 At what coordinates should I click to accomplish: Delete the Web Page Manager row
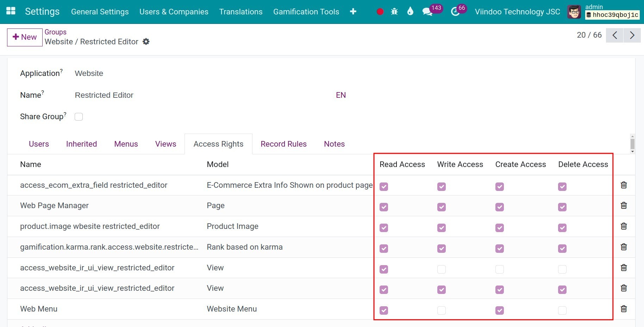click(624, 205)
